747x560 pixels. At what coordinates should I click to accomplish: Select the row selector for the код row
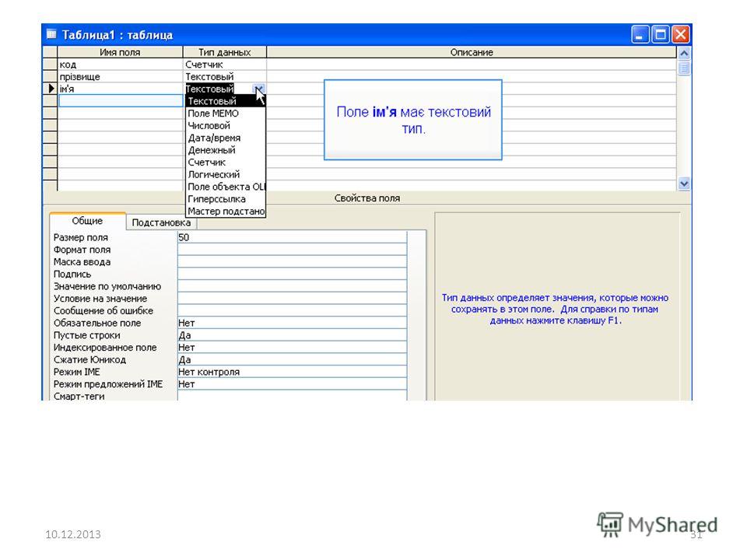pyautogui.click(x=50, y=65)
